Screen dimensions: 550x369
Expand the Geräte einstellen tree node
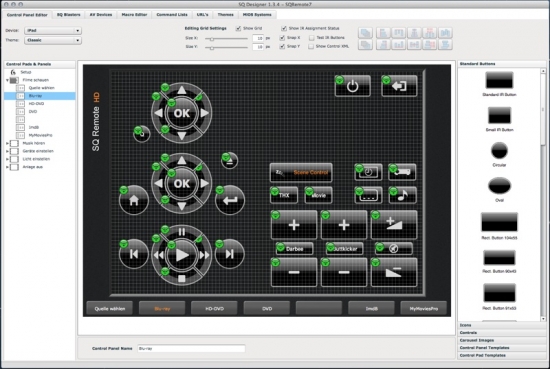(7, 151)
